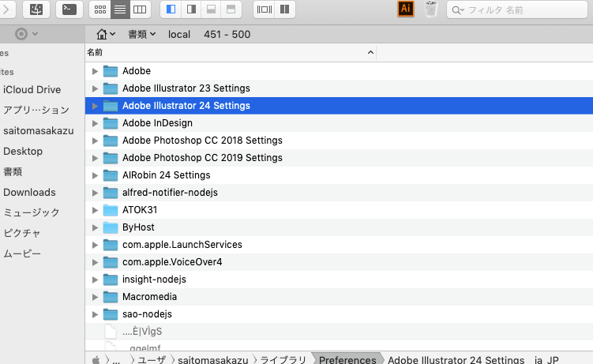
Task: Click Preferences in the path bar
Action: 347,359
